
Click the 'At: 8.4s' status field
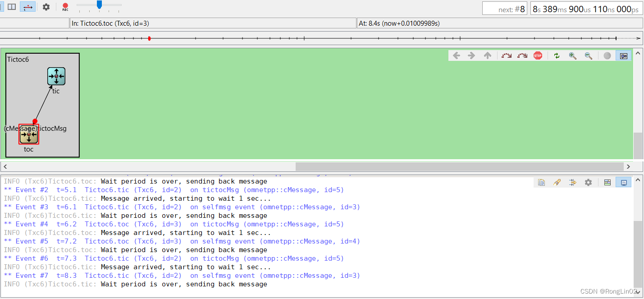(x=500, y=23)
